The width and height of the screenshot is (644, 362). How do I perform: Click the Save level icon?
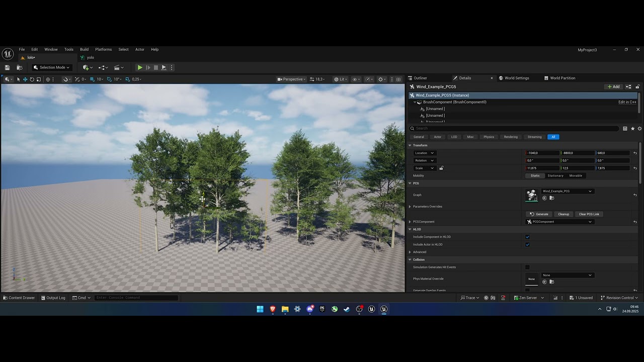pyautogui.click(x=7, y=67)
